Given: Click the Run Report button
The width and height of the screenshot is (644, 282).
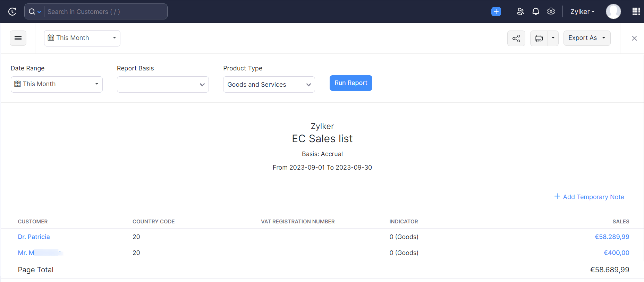Looking at the screenshot, I should [x=351, y=83].
